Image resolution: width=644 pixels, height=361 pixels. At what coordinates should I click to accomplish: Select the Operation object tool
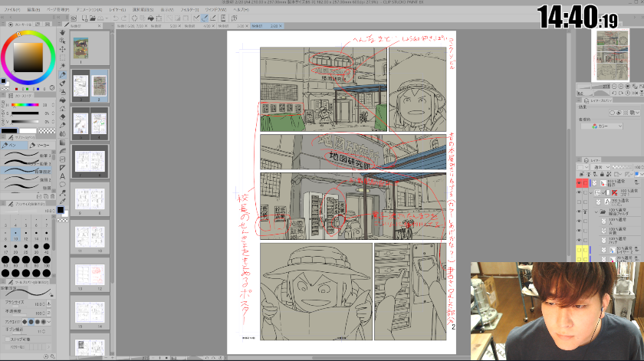[x=62, y=41]
